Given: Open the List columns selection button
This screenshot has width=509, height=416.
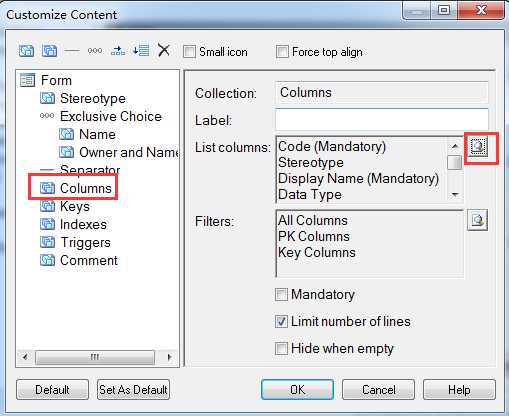Looking at the screenshot, I should 478,146.
